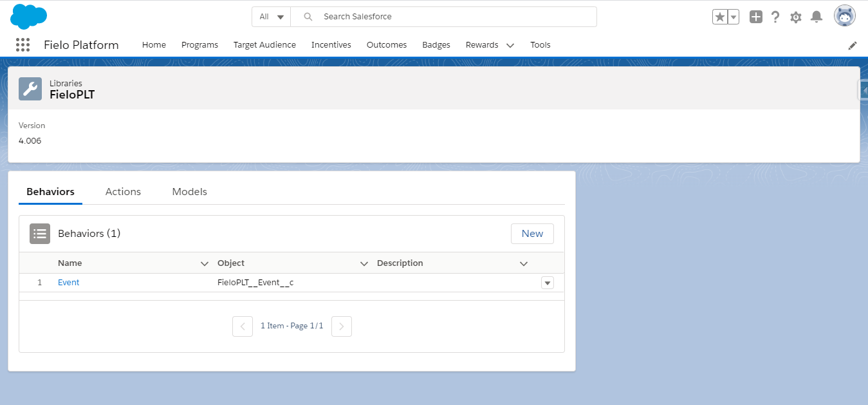This screenshot has height=405, width=868.
Task: Click the FieloPLT library title
Action: pyautogui.click(x=72, y=95)
